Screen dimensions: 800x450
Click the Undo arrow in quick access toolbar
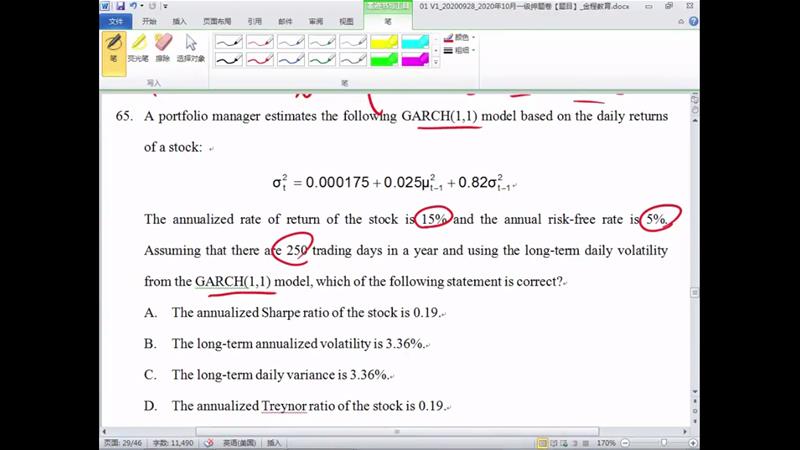134,6
